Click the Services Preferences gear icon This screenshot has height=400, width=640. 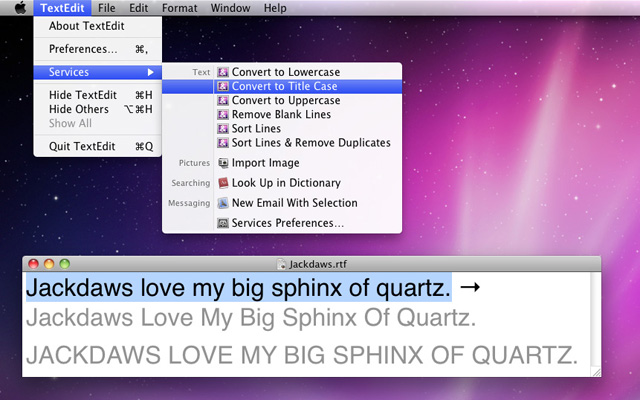223,223
